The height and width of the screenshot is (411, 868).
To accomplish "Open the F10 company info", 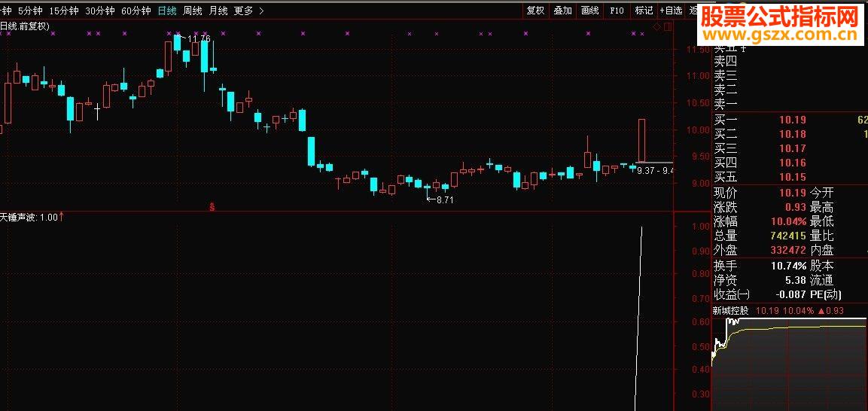I will pyautogui.click(x=617, y=10).
